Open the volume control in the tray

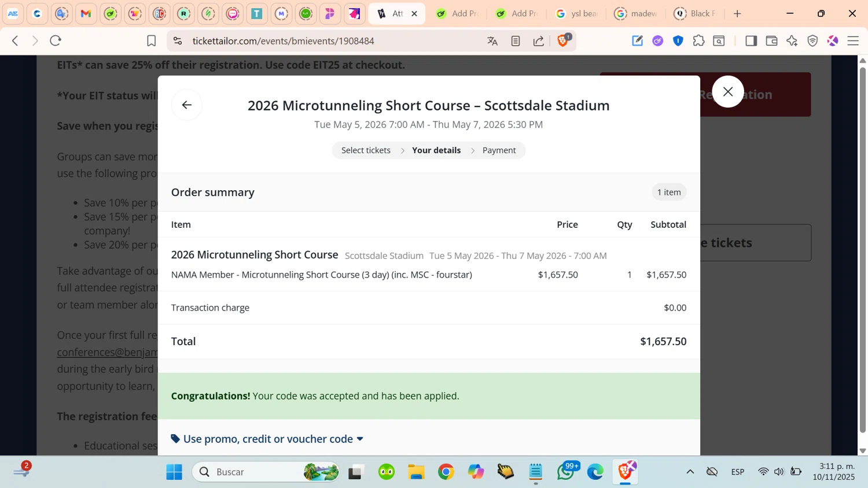click(779, 472)
